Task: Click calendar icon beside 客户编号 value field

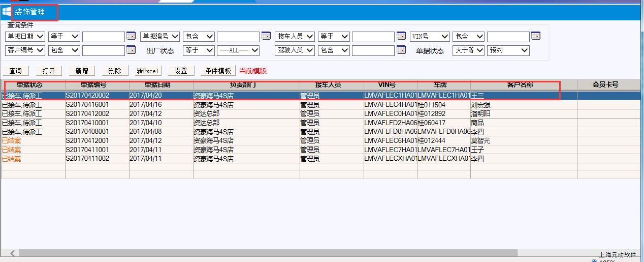Action: (x=131, y=50)
